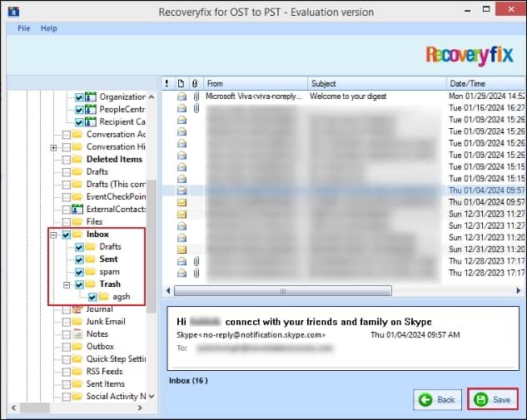Click paperclip icon on Tue 01/16/2024 email
The image size is (527, 420).
(196, 108)
